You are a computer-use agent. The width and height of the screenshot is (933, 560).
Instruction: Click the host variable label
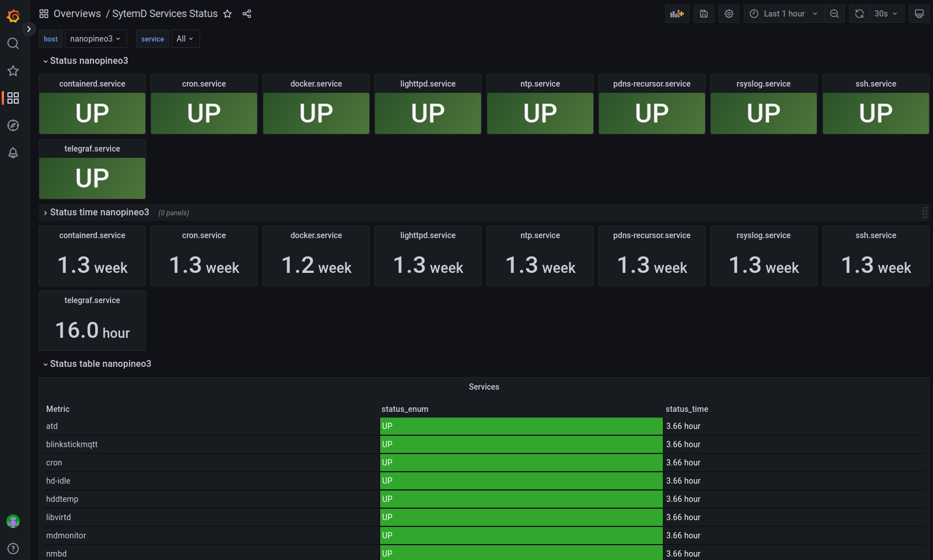(51, 39)
